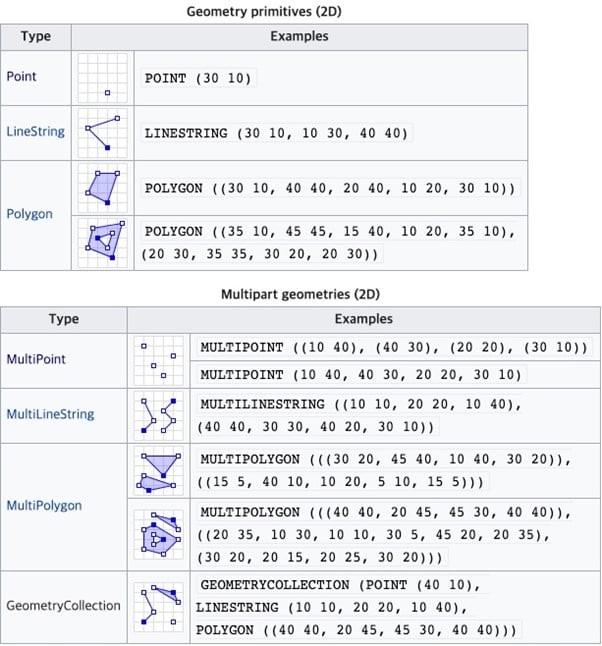This screenshot has height=646, width=602.
Task: Click the LineString diagram thumbnail
Action: [x=102, y=132]
